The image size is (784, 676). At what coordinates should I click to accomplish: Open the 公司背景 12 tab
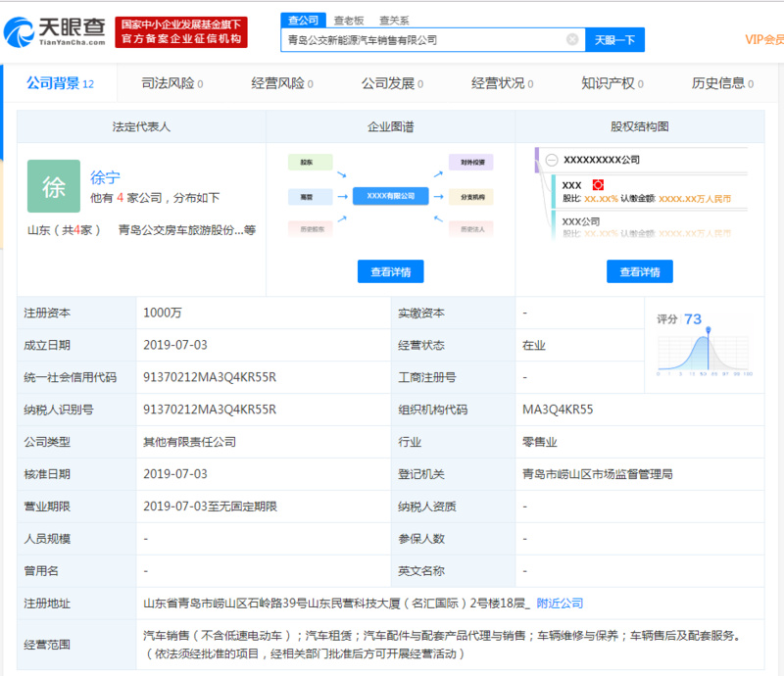[x=60, y=83]
